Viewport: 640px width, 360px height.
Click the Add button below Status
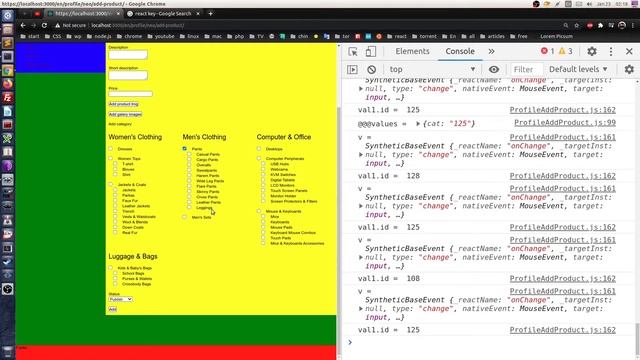[x=113, y=309]
